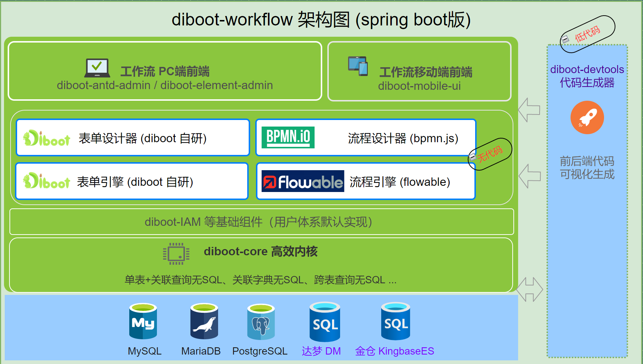Click the laptop checkmark icon for PC frontend

click(97, 68)
